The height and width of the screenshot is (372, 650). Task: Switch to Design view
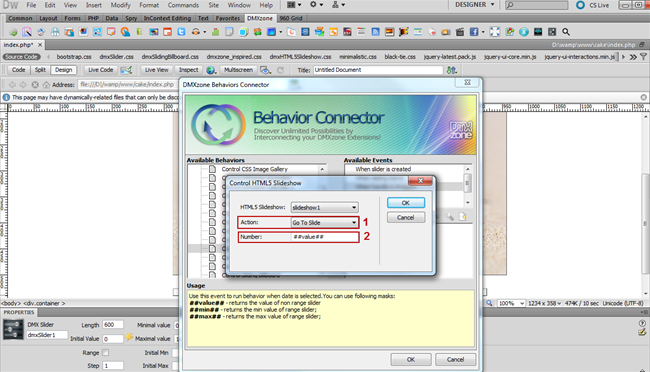pos(63,70)
